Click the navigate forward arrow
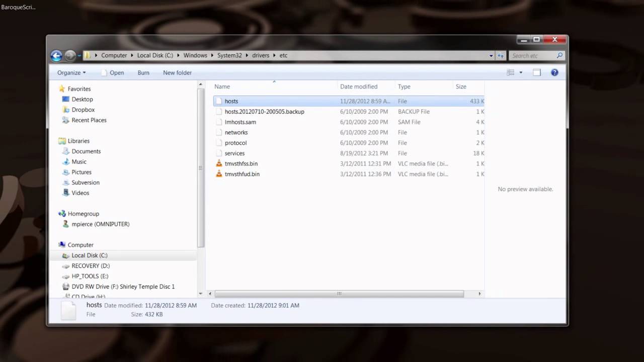644x362 pixels. click(69, 55)
